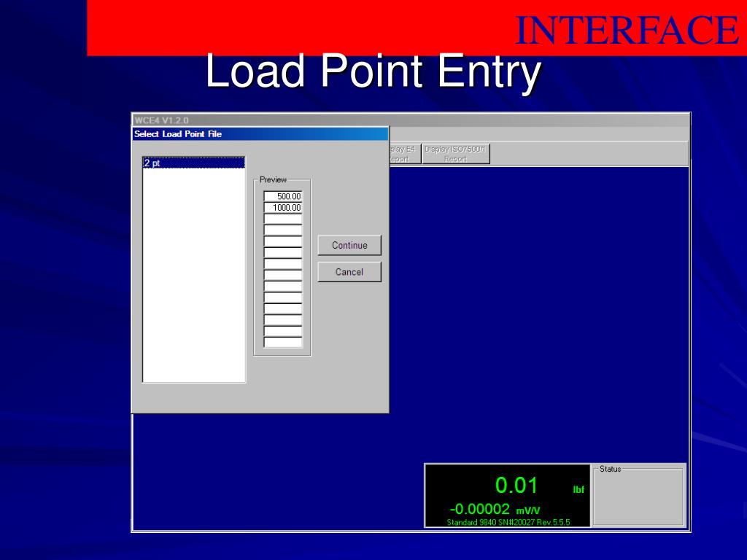Click the 1000.00 preview field
Screen dimensions: 747x560
coord(283,207)
